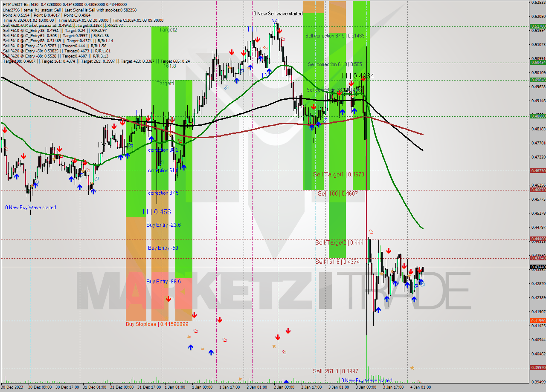This screenshot has width=546, height=392.
Task: Click the Sell %10 @ C_Entry88 line
Action: coord(58,41)
